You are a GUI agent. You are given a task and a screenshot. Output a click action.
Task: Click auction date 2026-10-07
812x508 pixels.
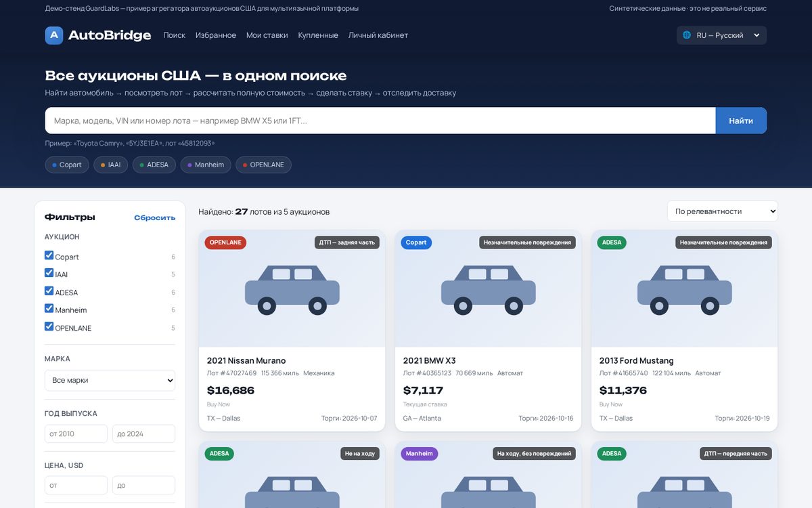click(349, 419)
